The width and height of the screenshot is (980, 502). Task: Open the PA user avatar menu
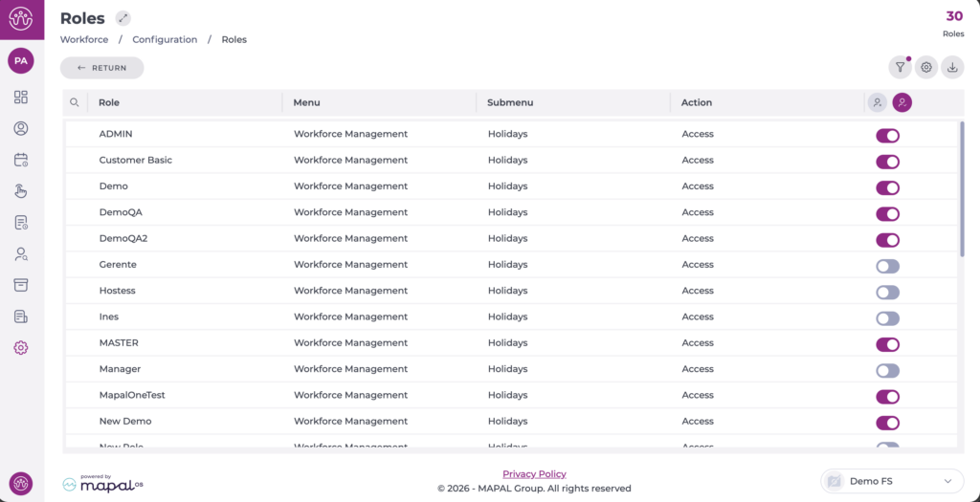point(21,61)
